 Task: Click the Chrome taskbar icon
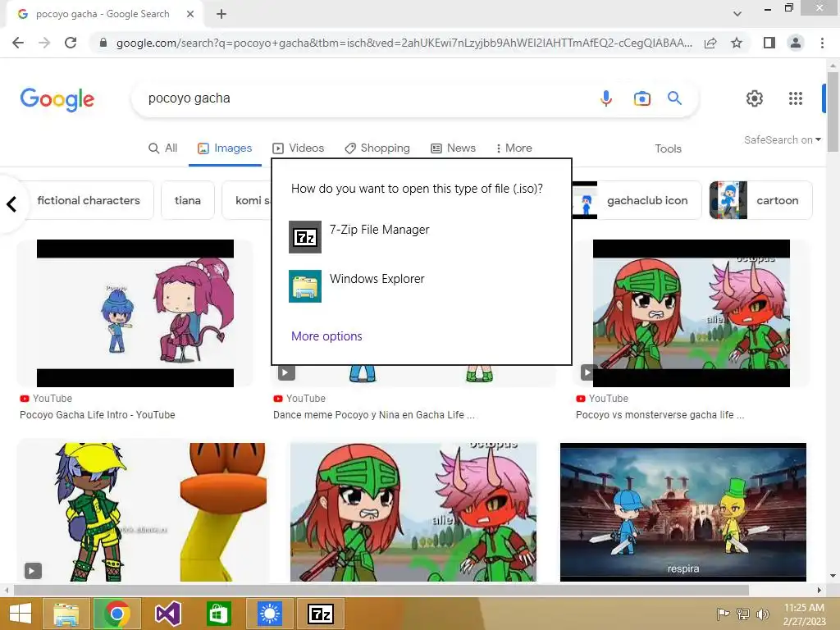[117, 614]
